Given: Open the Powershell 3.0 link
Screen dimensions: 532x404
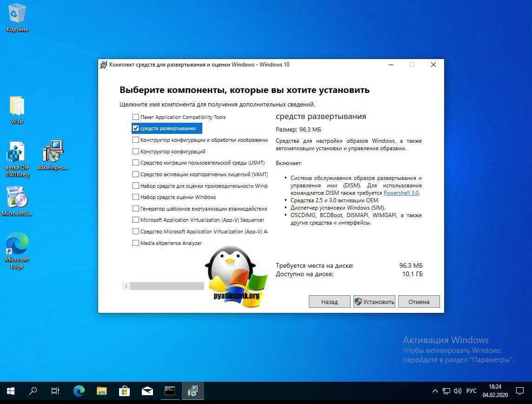Looking at the screenshot, I should (401, 192).
